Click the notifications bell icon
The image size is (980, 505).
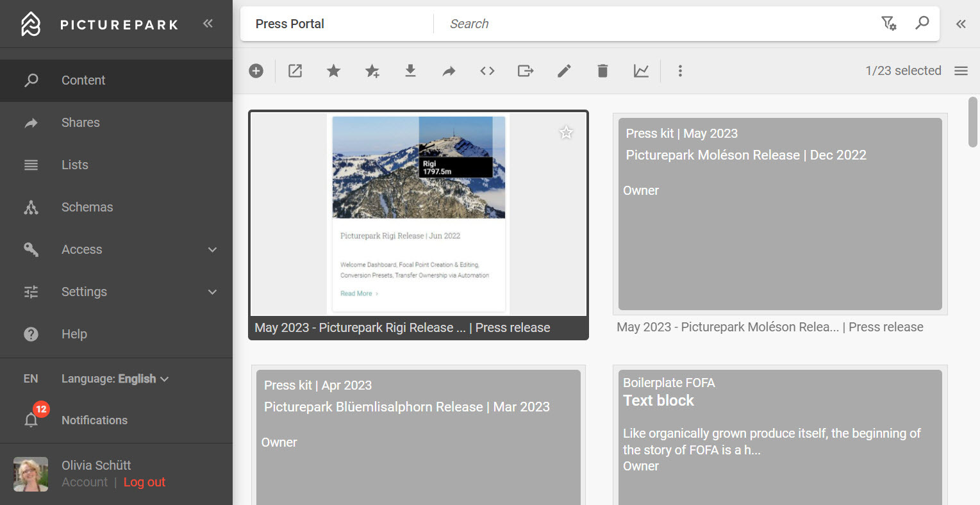(x=31, y=420)
